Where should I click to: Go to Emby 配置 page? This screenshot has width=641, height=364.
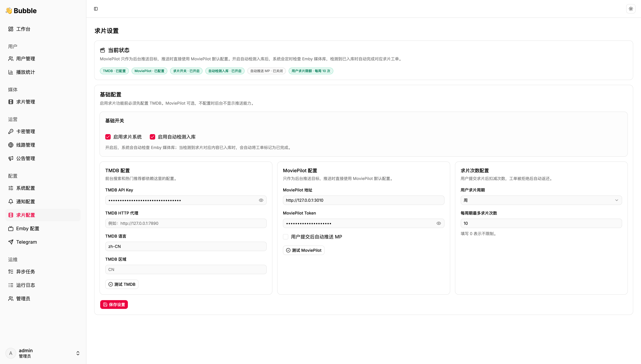point(27,229)
